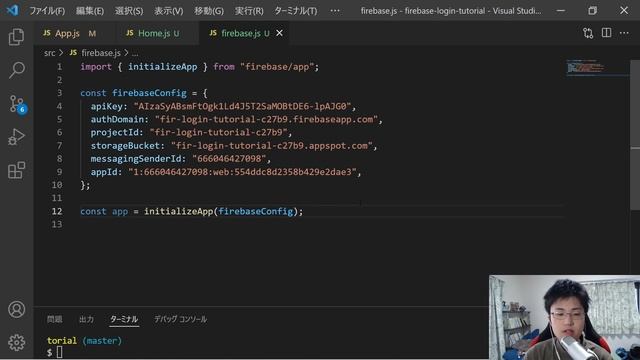Open the 選択(S) menu
Viewport: 640px width, 360px height.
[x=129, y=11]
